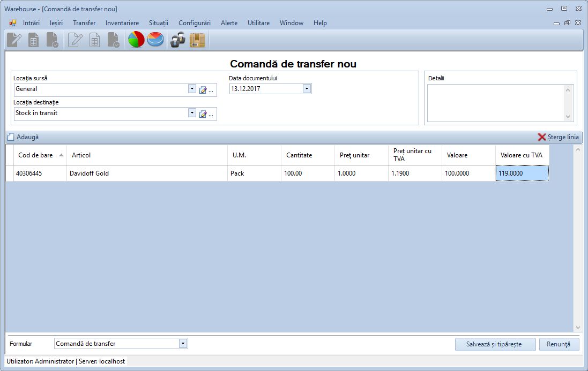Open the Locația sursă dropdown

tap(192, 89)
